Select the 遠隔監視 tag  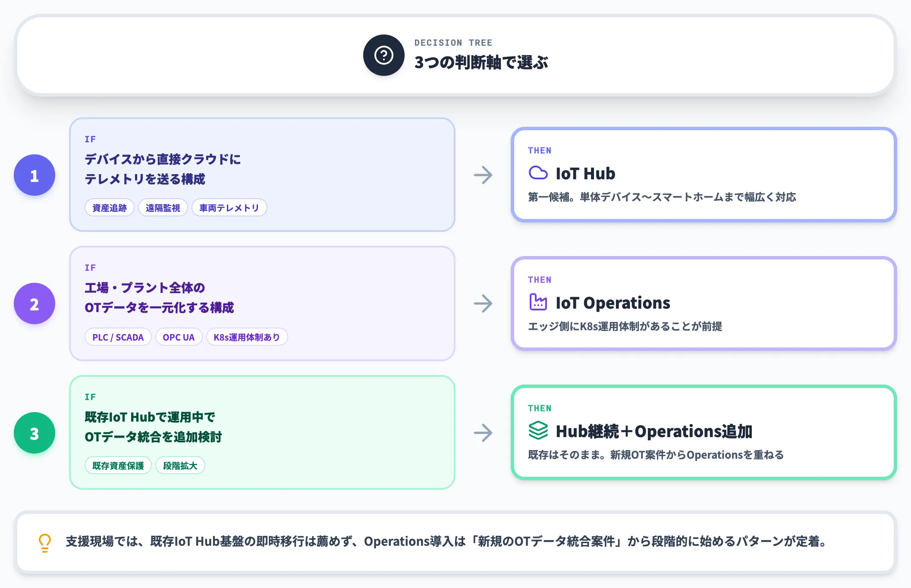[163, 208]
